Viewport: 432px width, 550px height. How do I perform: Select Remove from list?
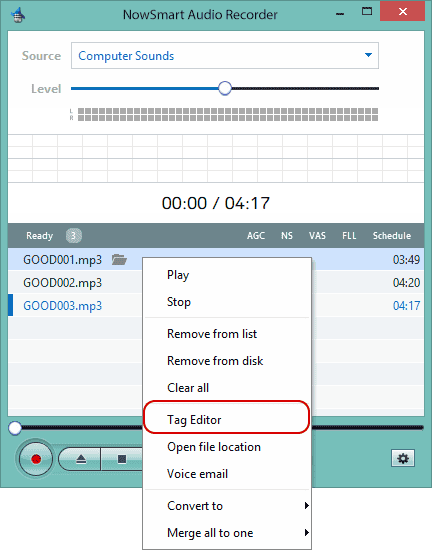(227, 334)
